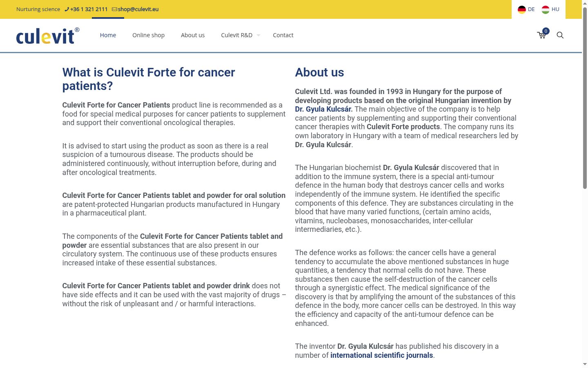588x368 pixels.
Task: Open the Online shop menu
Action: (148, 35)
